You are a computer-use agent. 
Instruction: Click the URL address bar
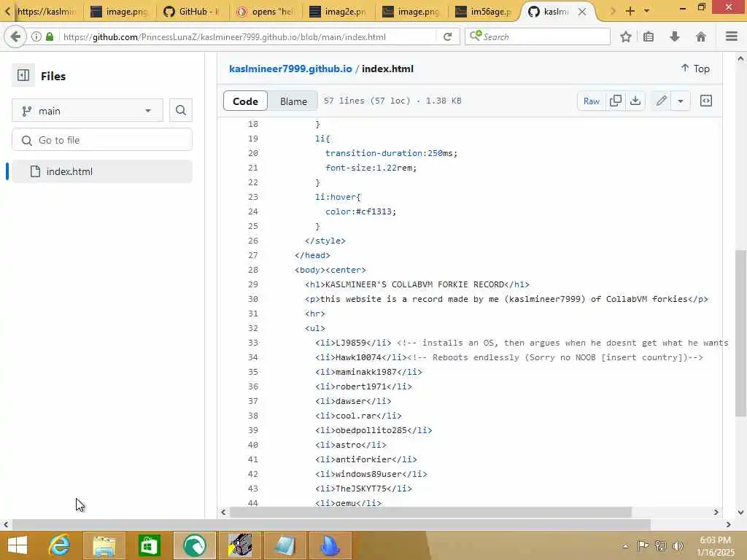[248, 36]
